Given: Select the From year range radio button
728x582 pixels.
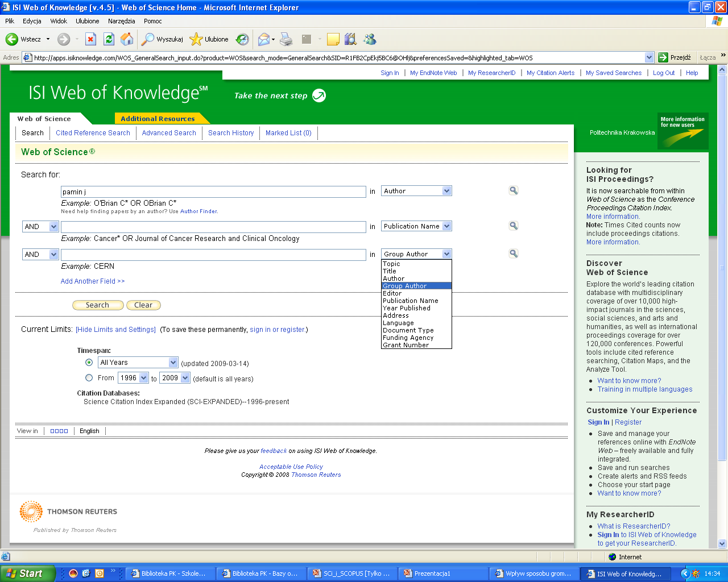Looking at the screenshot, I should pyautogui.click(x=89, y=378).
